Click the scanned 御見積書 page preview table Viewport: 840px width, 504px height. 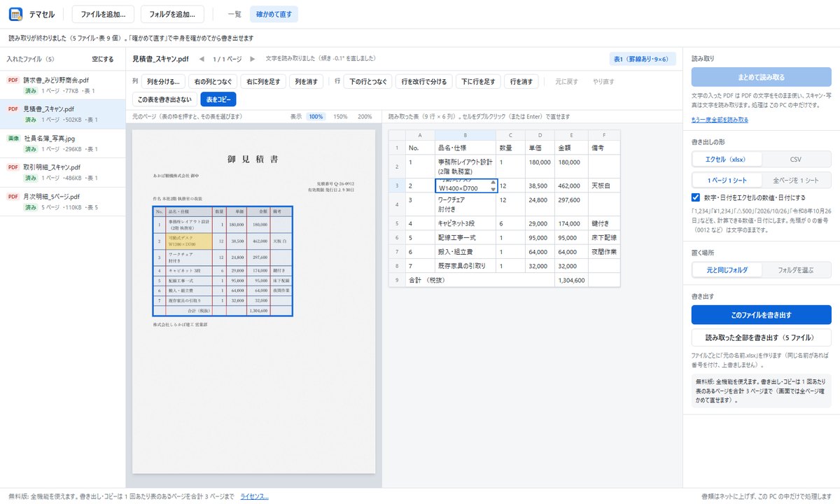[x=223, y=261]
